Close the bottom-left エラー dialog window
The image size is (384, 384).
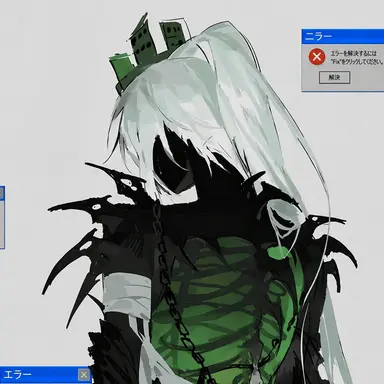84,375
